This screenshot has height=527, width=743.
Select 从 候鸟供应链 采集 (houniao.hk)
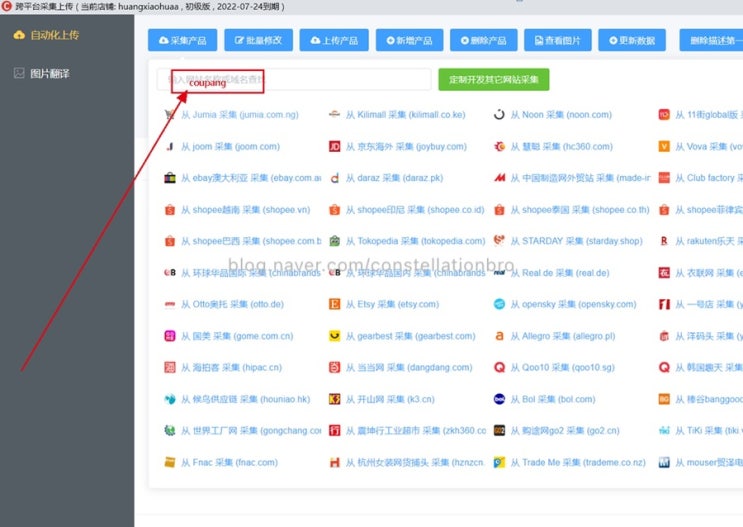245,400
